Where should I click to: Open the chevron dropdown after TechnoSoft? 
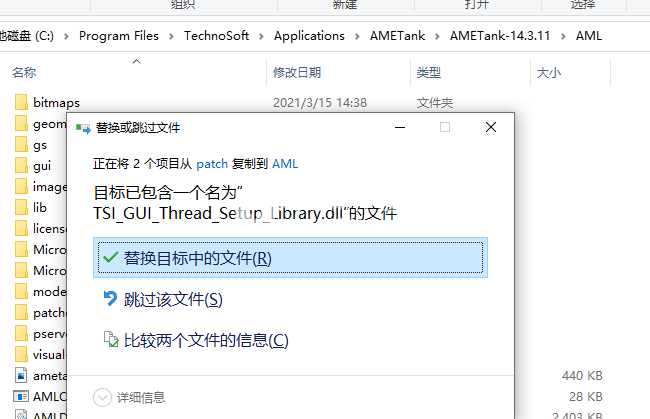pyautogui.click(x=261, y=36)
